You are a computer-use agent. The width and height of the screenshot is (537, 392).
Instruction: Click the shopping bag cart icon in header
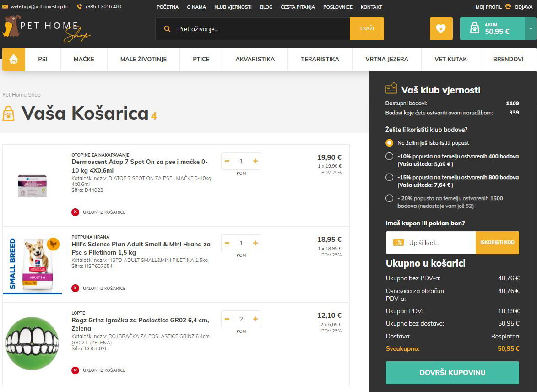click(x=475, y=28)
